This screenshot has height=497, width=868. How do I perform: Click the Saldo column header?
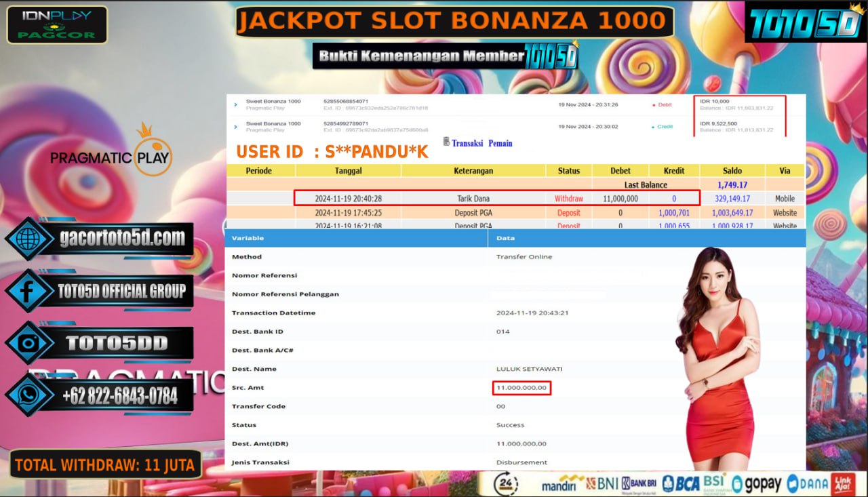(732, 171)
